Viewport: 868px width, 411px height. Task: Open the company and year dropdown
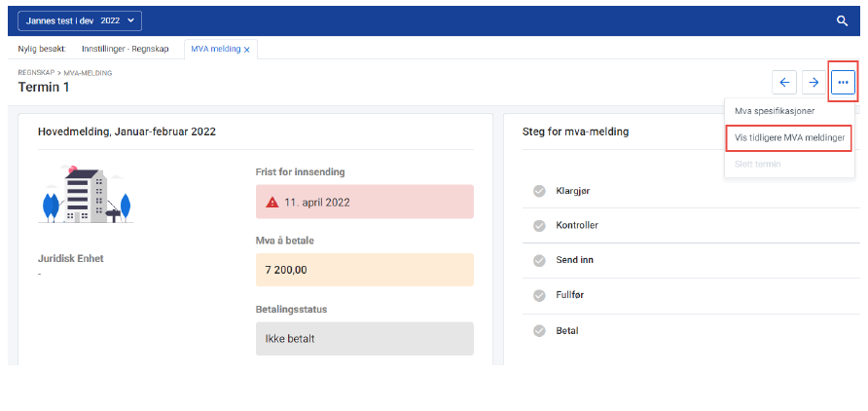click(80, 20)
